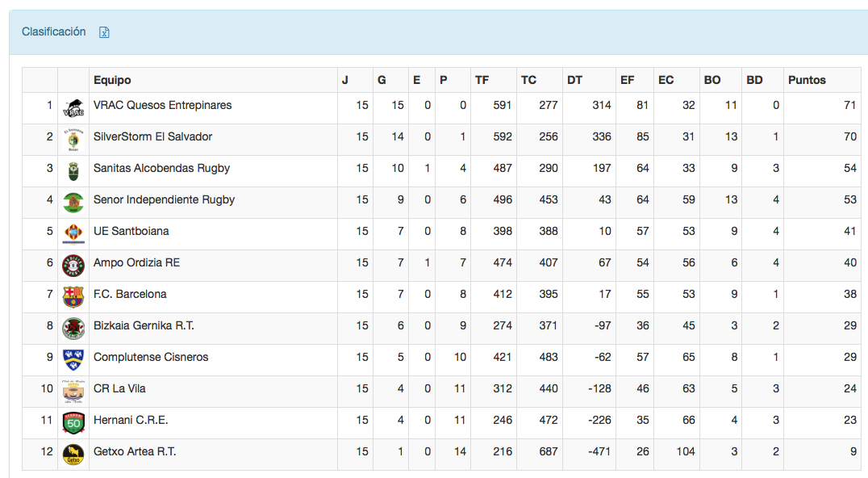Click the Ampo Ordizia RE logo

[x=73, y=266]
